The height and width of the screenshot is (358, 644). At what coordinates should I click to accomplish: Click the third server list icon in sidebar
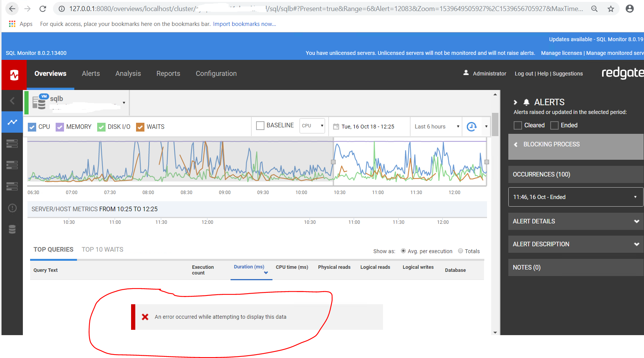click(12, 186)
